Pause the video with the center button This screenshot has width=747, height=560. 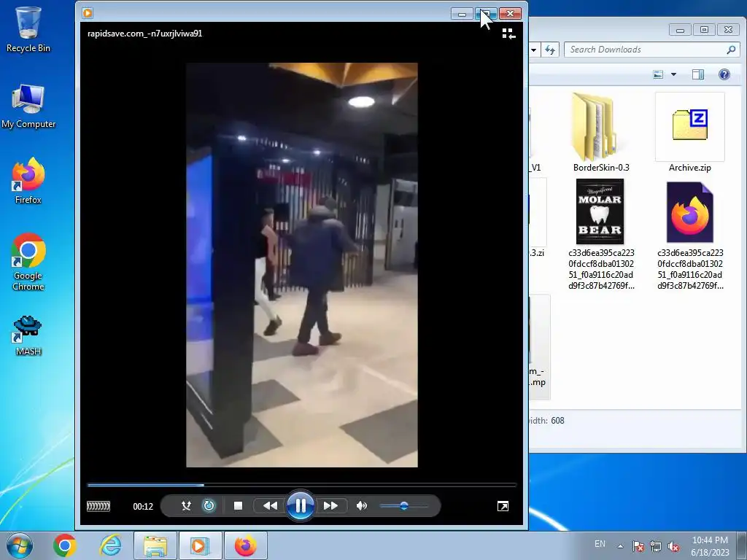300,506
